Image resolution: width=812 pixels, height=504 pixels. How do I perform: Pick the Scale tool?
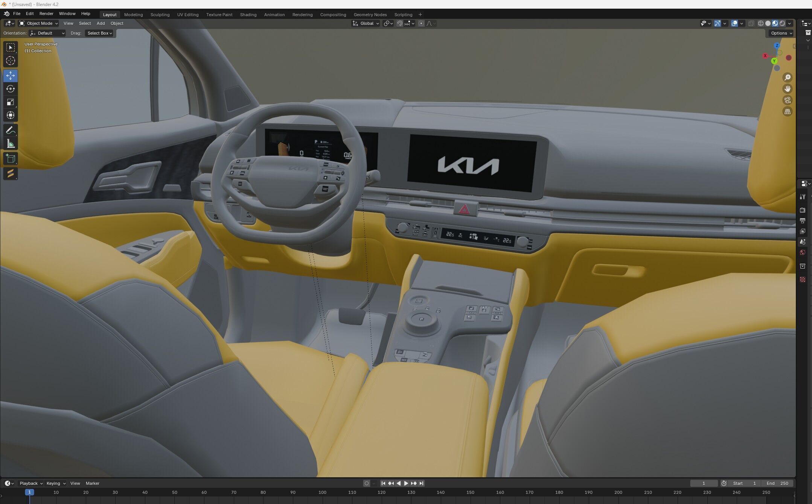point(11,102)
